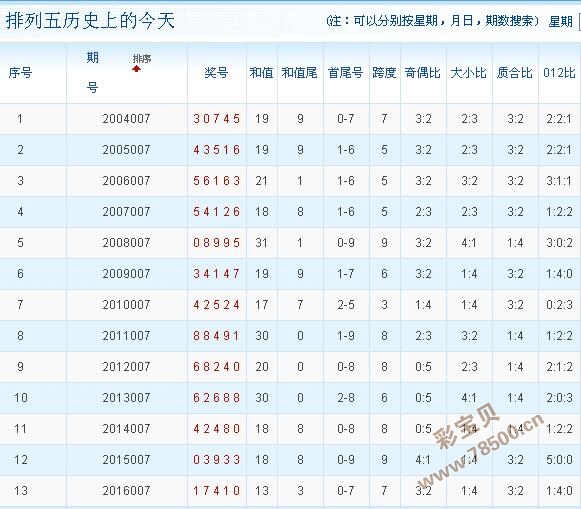Click the 012比 column header

(560, 73)
